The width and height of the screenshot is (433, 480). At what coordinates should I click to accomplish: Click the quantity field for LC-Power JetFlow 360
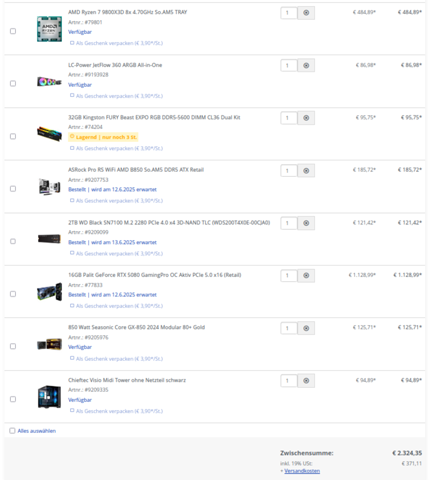[289, 66]
